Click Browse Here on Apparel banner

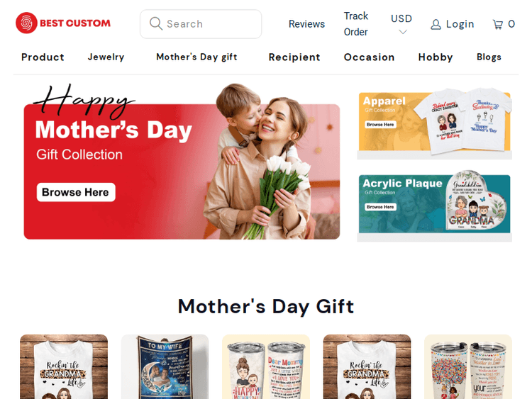click(x=380, y=125)
